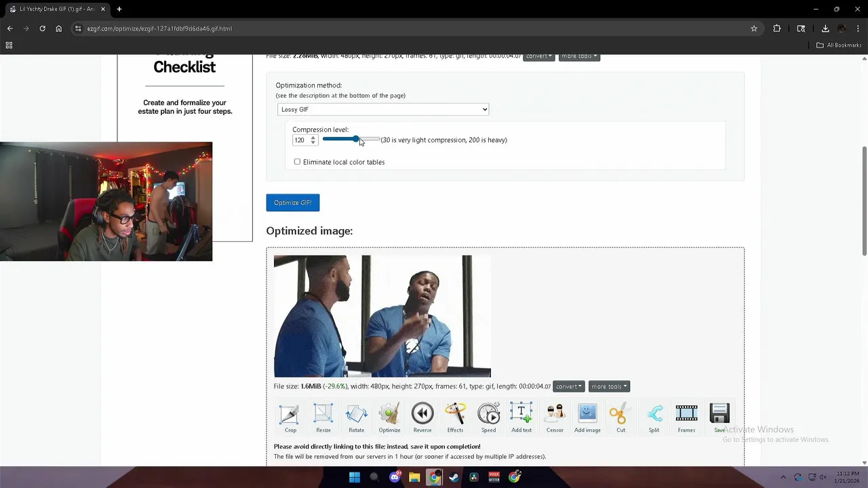Open the Speed tool
868x488 pixels.
[488, 418]
